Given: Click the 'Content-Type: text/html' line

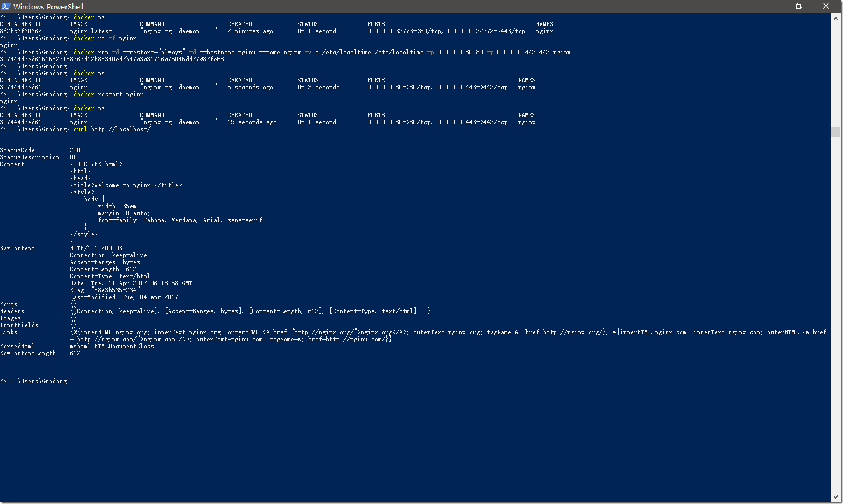Looking at the screenshot, I should [110, 276].
